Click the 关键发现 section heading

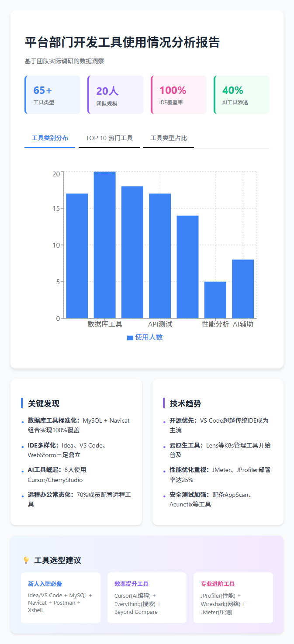point(44,403)
